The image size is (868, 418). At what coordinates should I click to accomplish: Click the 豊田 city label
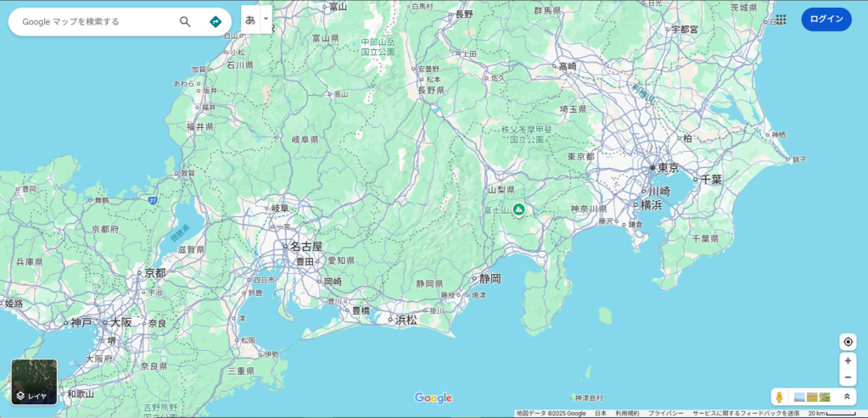[303, 261]
